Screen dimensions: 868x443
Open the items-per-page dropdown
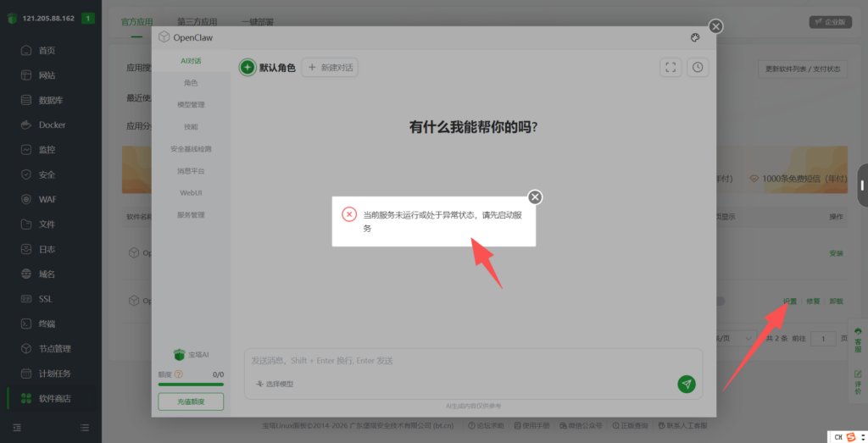735,338
